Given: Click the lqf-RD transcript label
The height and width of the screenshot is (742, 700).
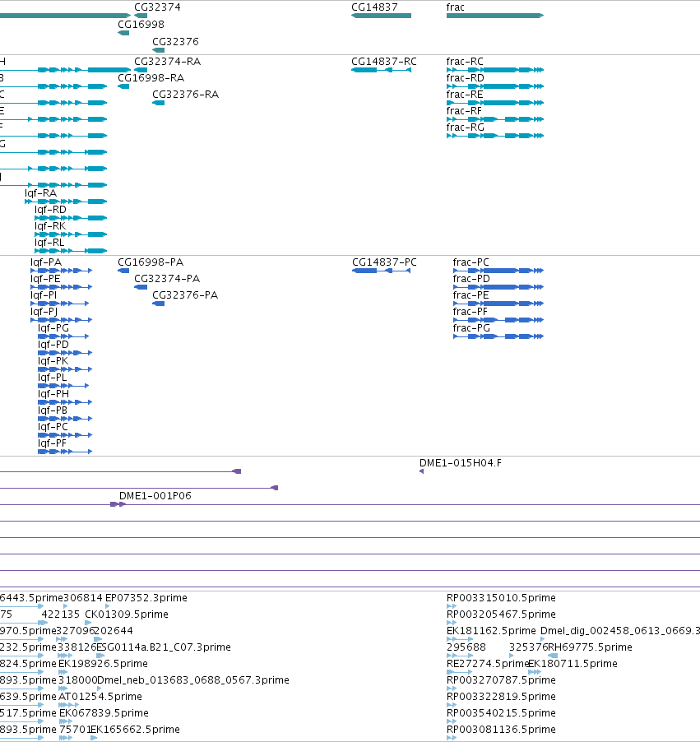Looking at the screenshot, I should point(50,210).
